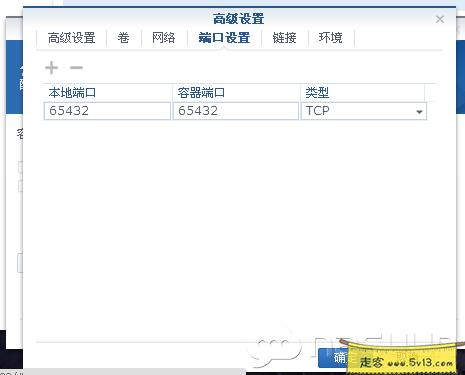Sort by 容器端口 column header
Image resolution: width=465 pixels, height=375 pixels.
[236, 92]
